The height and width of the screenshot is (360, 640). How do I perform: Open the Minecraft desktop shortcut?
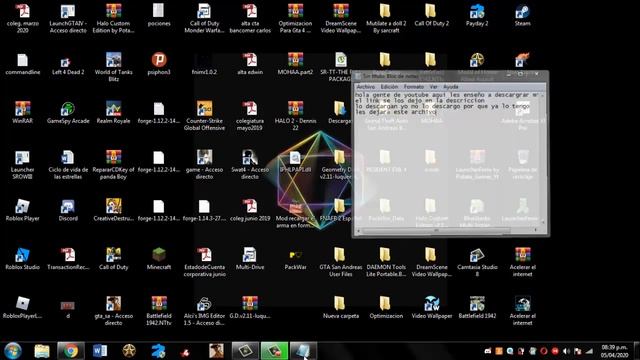point(159,259)
